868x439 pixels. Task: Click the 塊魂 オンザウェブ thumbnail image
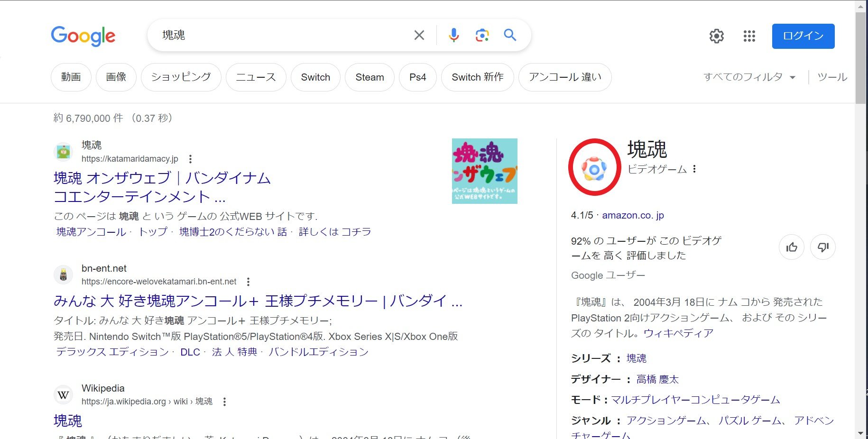pos(484,171)
